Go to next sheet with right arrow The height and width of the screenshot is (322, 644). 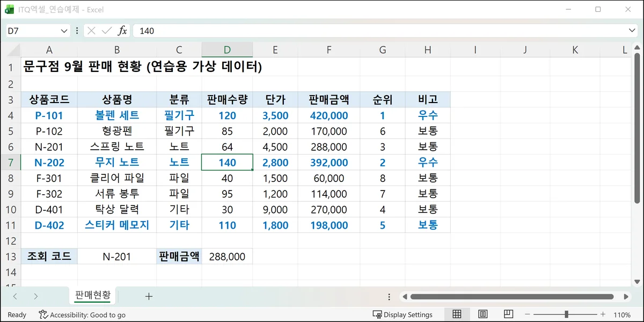[x=35, y=296]
